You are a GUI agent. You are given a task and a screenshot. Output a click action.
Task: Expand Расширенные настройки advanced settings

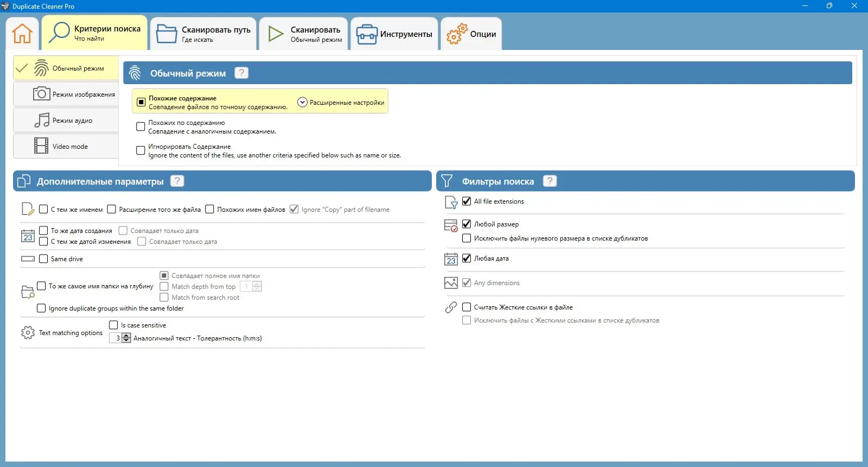click(x=341, y=102)
